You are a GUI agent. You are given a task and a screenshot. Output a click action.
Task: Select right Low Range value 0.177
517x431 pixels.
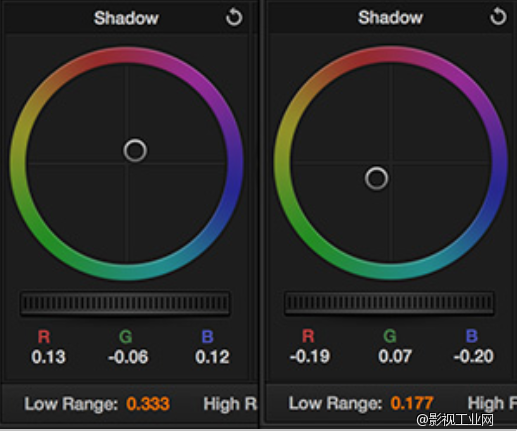pos(412,403)
